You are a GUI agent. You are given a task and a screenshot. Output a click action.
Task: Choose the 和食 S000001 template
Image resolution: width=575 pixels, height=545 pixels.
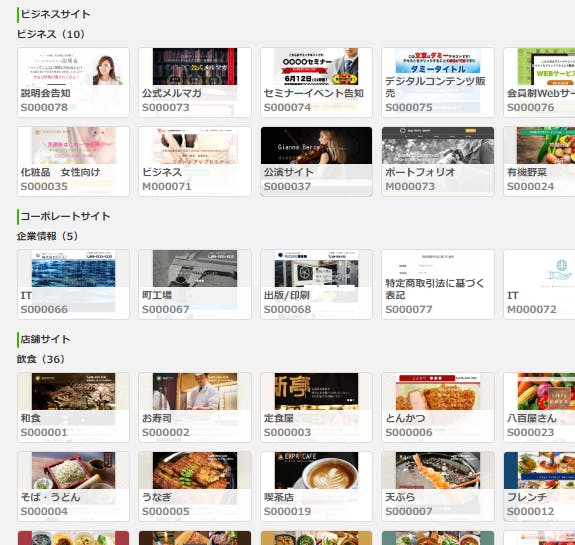73,407
